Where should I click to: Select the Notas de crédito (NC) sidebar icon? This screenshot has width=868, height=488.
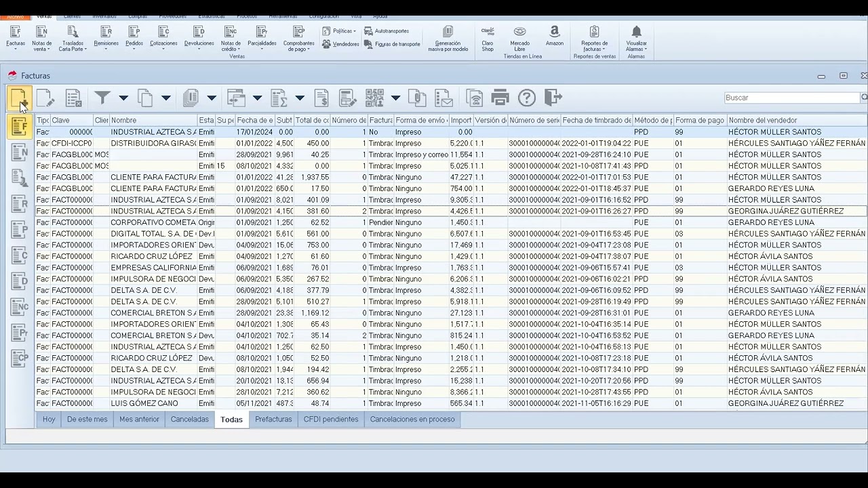[x=20, y=306]
